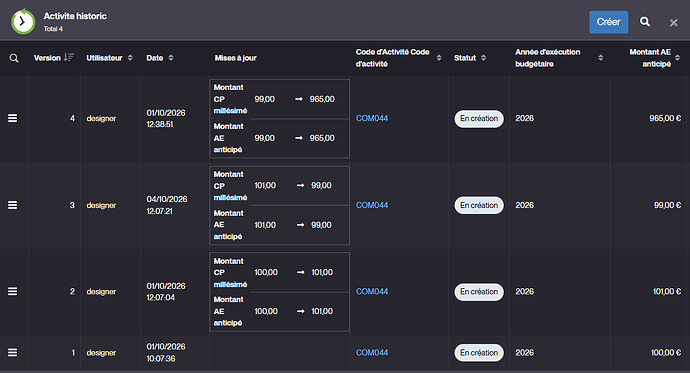Open COM044 link in version 1 row

[372, 353]
